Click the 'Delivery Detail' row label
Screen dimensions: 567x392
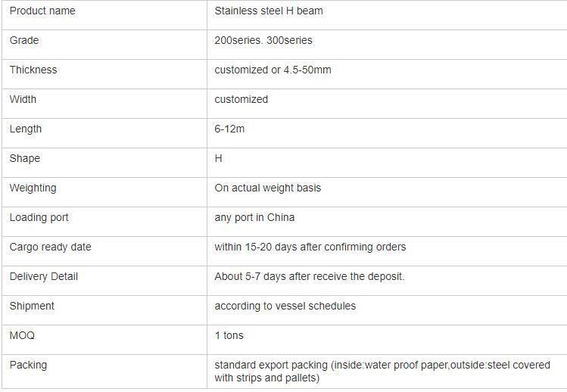point(43,277)
